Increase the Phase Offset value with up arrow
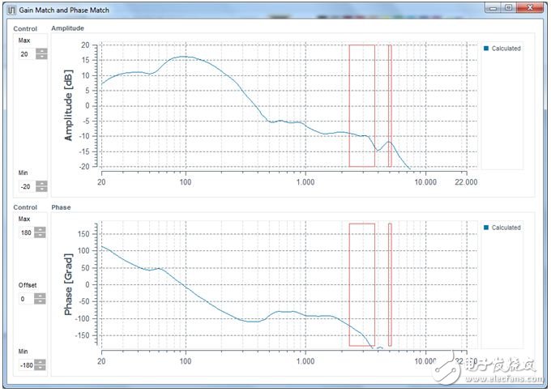 pos(41,296)
